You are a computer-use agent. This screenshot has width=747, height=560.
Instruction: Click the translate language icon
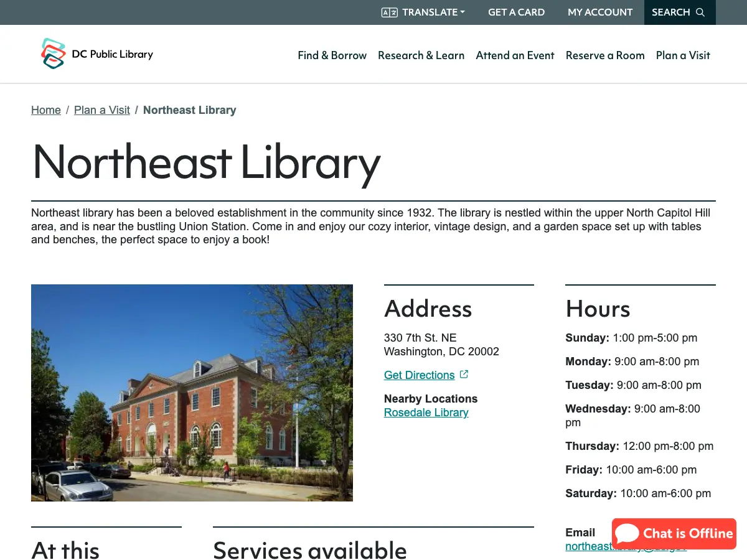[x=390, y=12]
